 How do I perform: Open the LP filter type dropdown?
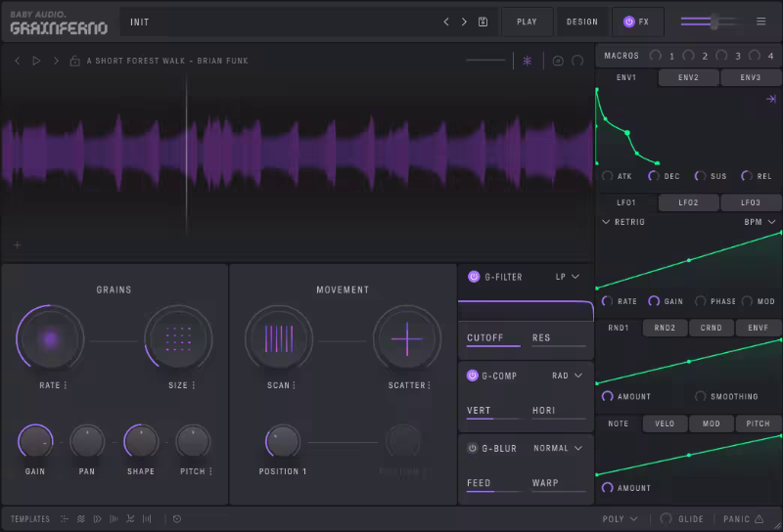click(568, 277)
